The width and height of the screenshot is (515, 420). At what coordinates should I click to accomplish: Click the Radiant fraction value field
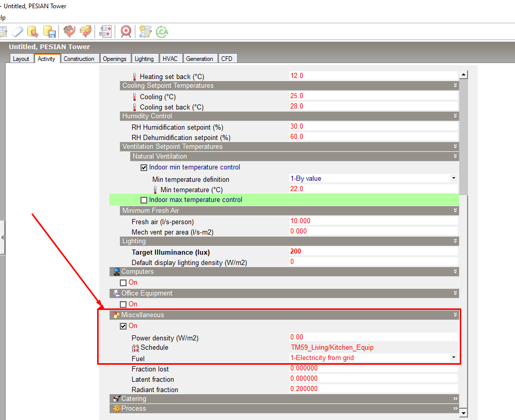pyautogui.click(x=373, y=389)
